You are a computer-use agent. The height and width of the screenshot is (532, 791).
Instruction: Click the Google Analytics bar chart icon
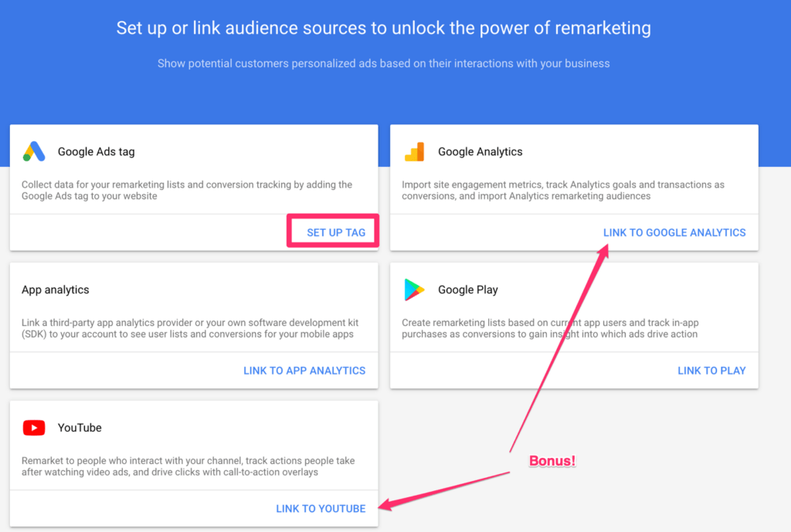414,152
